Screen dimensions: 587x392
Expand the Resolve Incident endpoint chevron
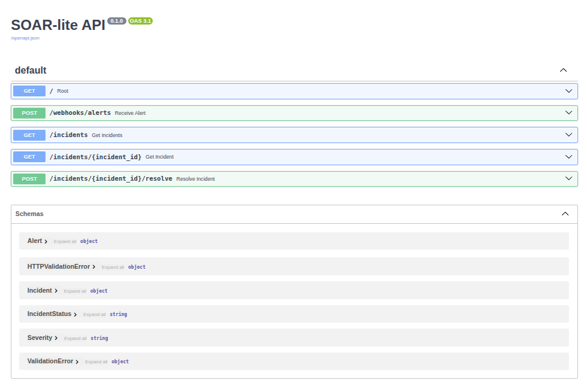click(x=569, y=178)
